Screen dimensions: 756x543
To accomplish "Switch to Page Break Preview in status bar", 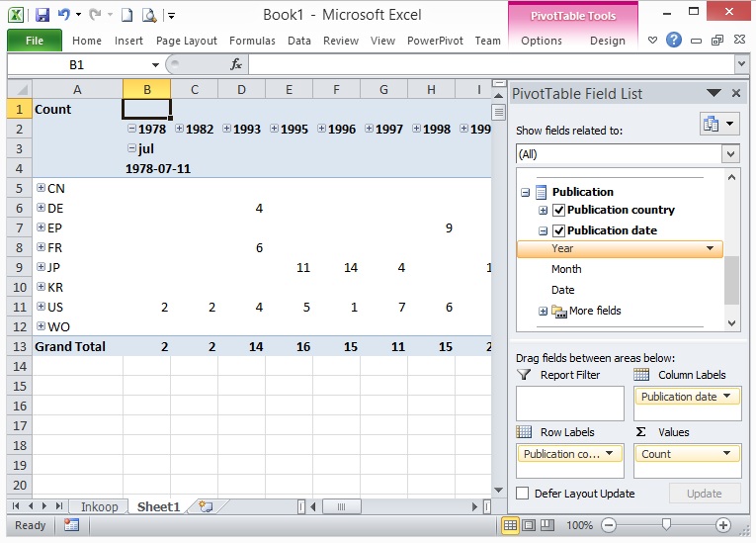I will 547,525.
